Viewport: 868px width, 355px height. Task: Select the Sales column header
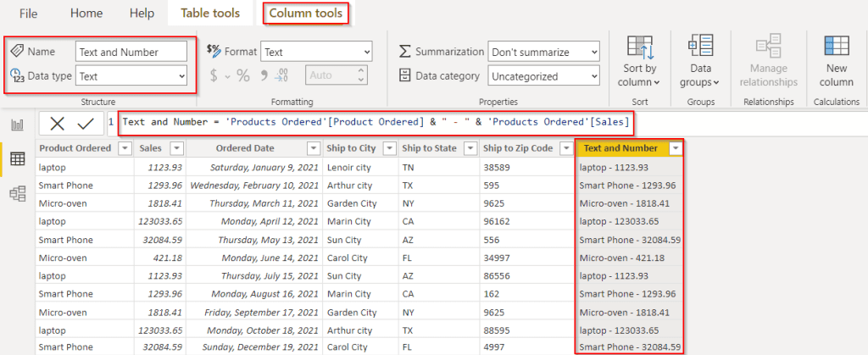[151, 148]
